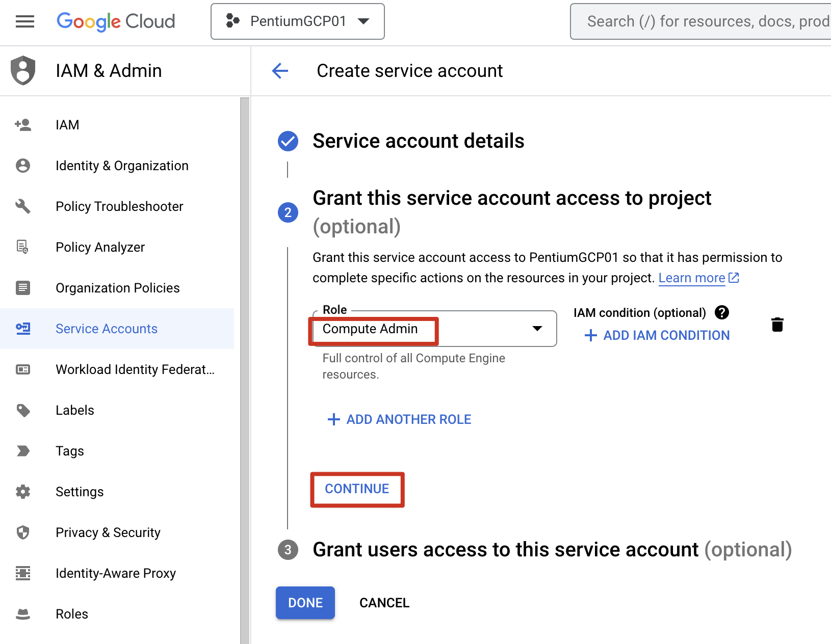831x644 pixels.
Task: Click the Organization Policies list icon
Action: [x=23, y=288]
